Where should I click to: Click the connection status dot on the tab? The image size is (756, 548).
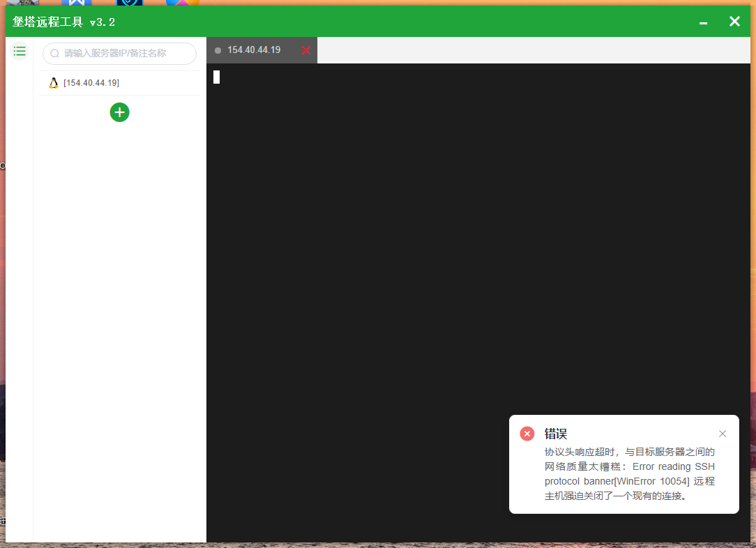[x=218, y=51]
